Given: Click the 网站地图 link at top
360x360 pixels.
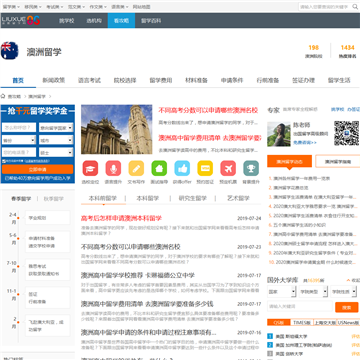Looking at the screenshot, I should pos(141,7).
